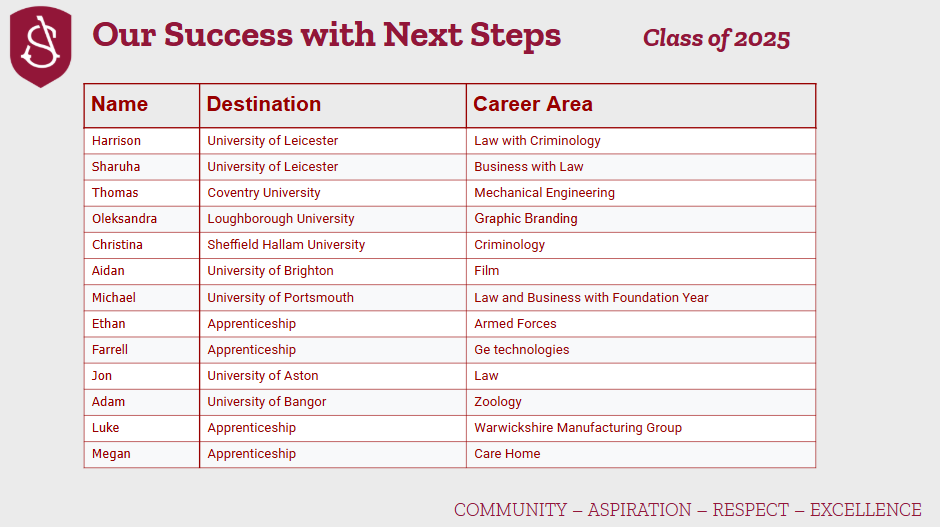Click Sharuha's 'Business with Law' cell
Image resolution: width=940 pixels, height=527 pixels.
[x=529, y=167]
